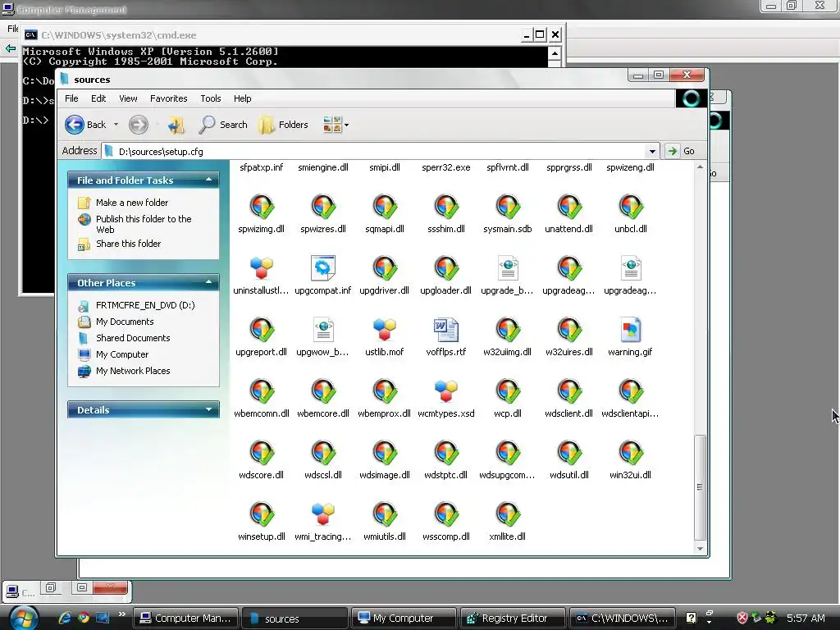The height and width of the screenshot is (630, 840).
Task: Go up one folder level
Action: (176, 125)
